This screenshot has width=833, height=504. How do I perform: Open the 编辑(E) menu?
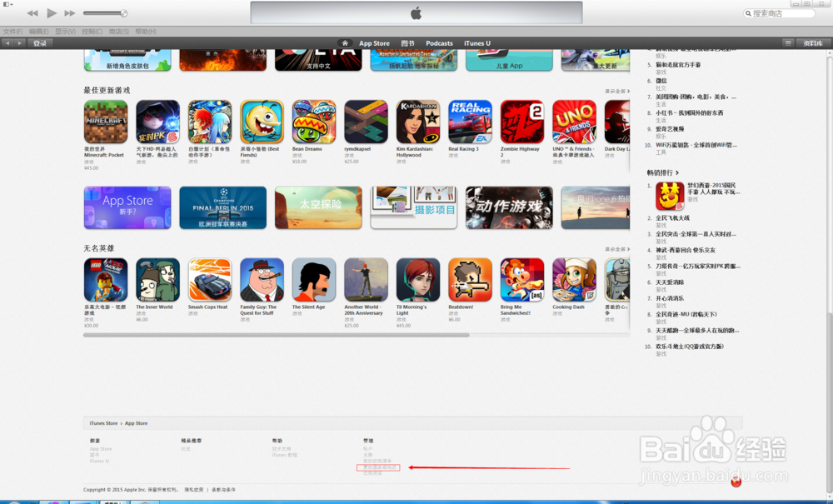pyautogui.click(x=39, y=32)
